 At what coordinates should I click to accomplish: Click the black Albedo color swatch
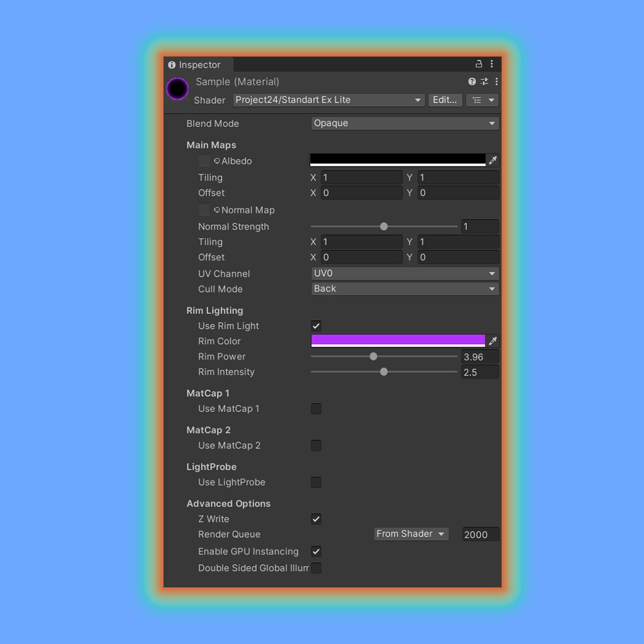pos(397,160)
